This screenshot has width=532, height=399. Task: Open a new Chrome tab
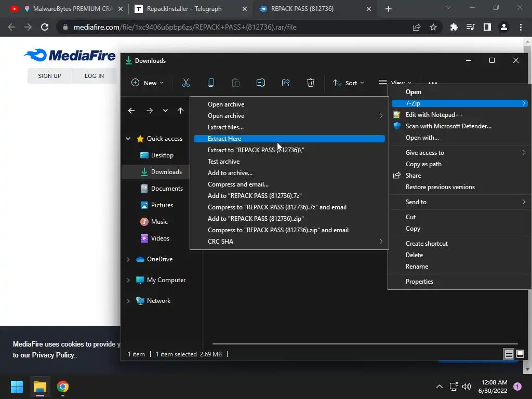[389, 9]
